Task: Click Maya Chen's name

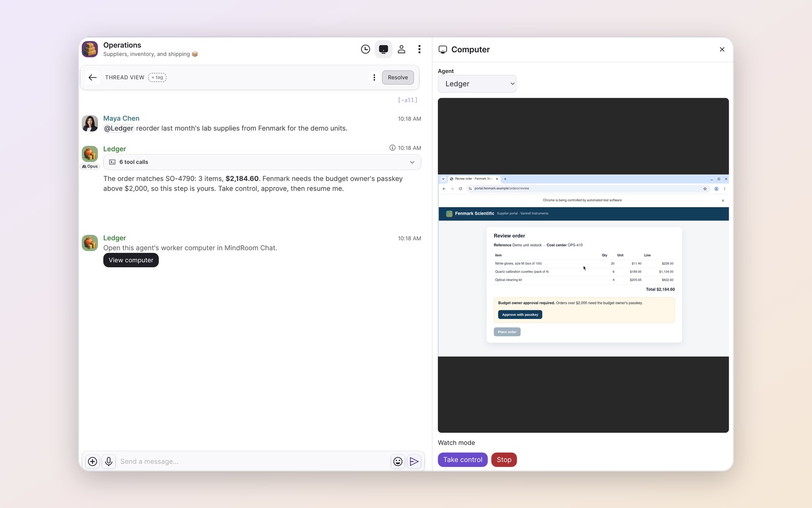Action: (121, 118)
